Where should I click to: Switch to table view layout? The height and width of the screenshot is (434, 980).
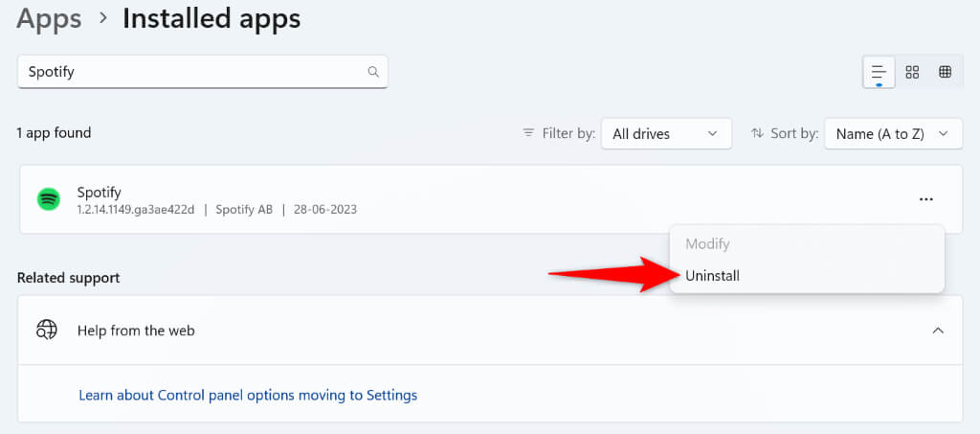[x=945, y=72]
